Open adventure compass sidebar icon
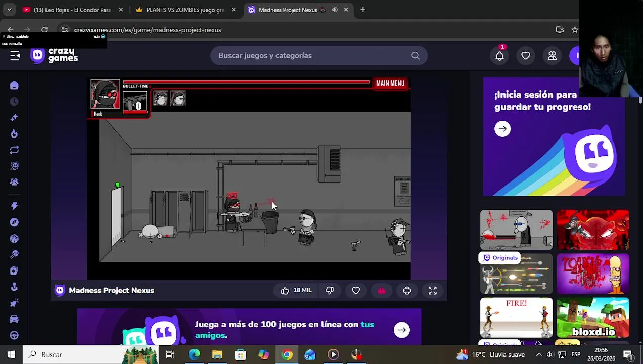Screen dimensions: 643x364 tap(14, 222)
